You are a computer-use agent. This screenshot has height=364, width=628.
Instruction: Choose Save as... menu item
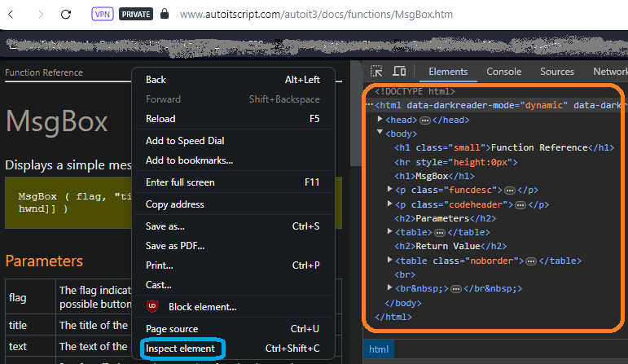coord(233,226)
